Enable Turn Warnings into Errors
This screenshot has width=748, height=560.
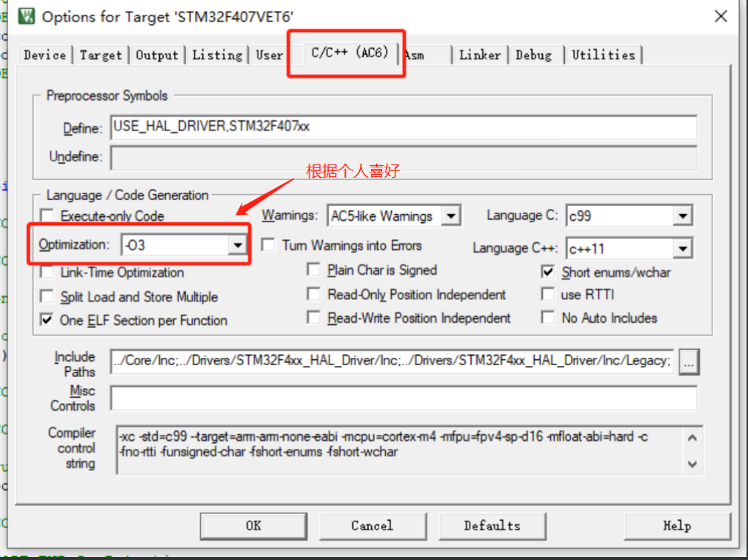269,245
